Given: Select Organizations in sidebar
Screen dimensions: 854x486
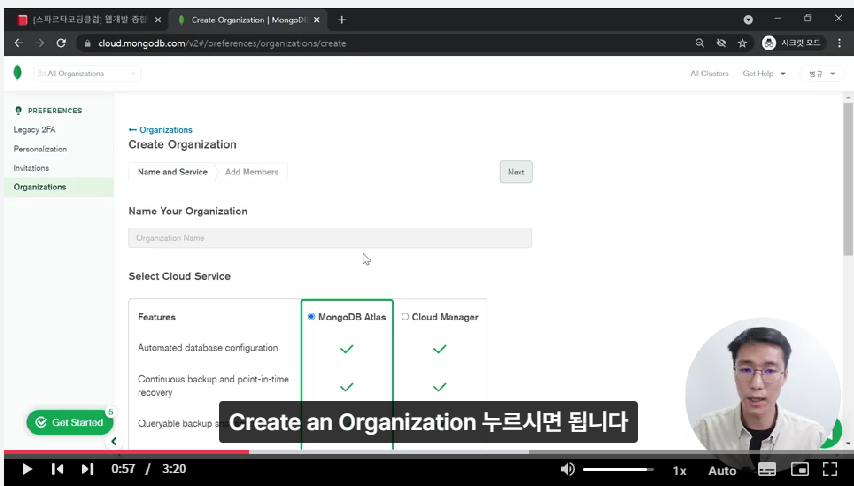Looking at the screenshot, I should 59,187.
